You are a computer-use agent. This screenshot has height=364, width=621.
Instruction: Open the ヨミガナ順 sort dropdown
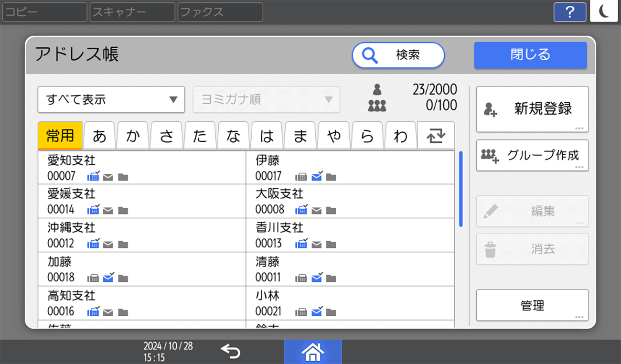(266, 99)
